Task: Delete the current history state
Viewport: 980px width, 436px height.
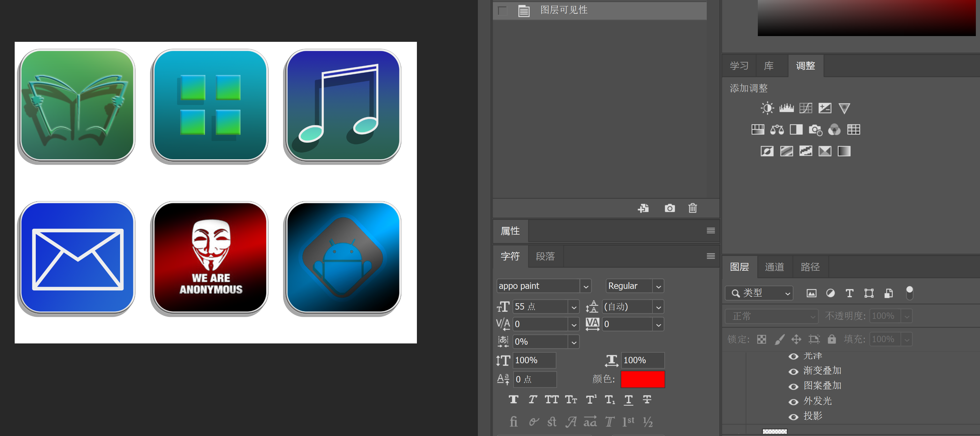Action: pos(692,208)
